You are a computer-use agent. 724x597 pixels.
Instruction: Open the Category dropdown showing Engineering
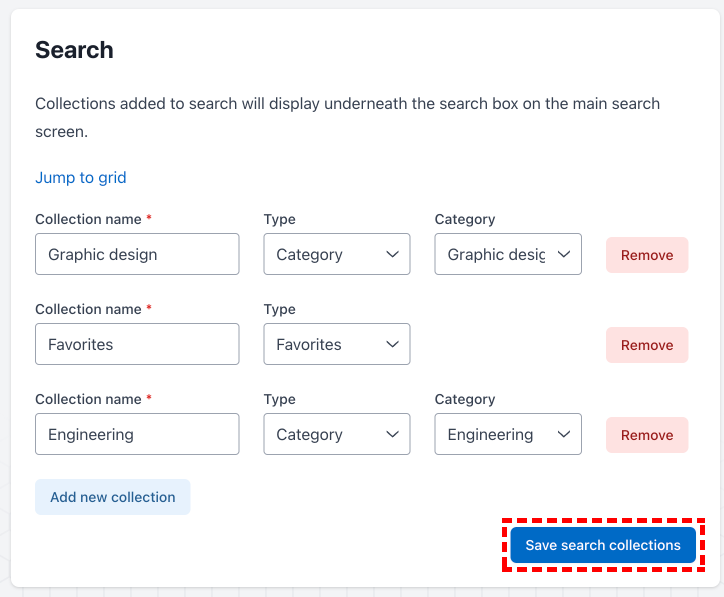508,434
